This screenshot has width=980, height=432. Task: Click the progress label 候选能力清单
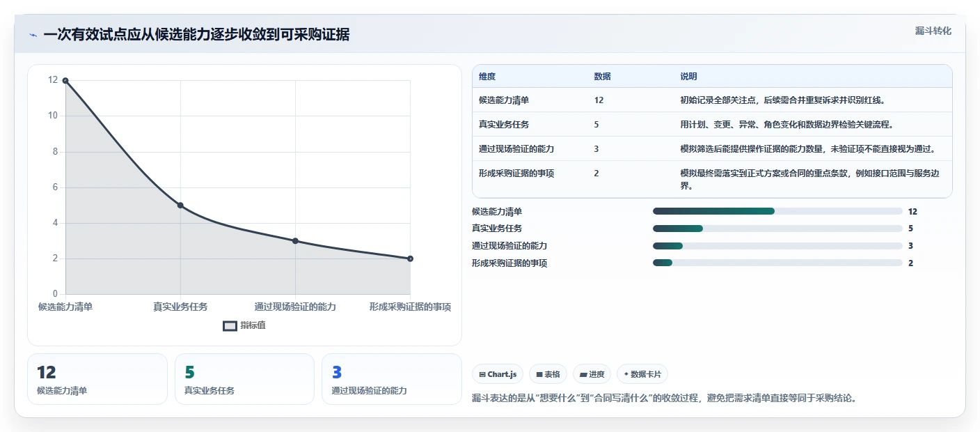pyautogui.click(x=497, y=211)
